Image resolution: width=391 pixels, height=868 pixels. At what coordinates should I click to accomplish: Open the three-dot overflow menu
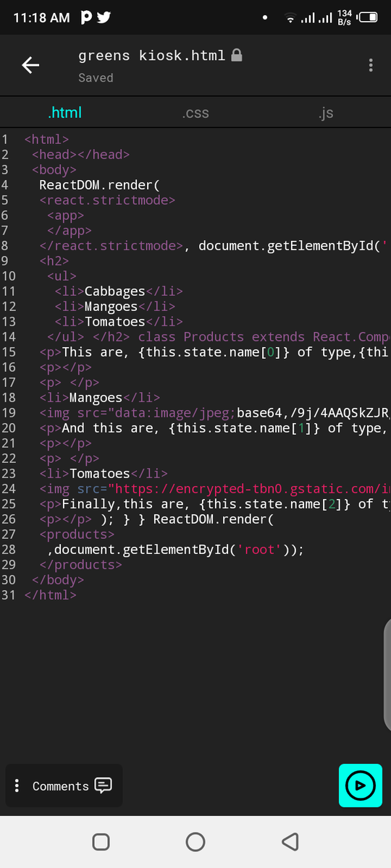pos(371,65)
